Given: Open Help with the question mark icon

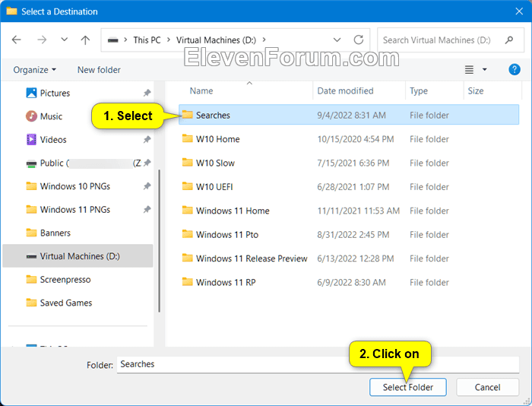Looking at the screenshot, I should tap(515, 70).
